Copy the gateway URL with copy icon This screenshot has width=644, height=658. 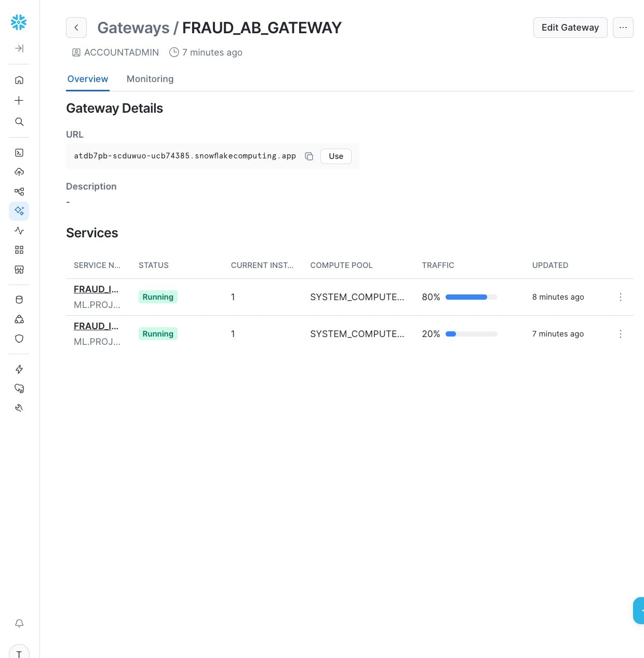(309, 156)
